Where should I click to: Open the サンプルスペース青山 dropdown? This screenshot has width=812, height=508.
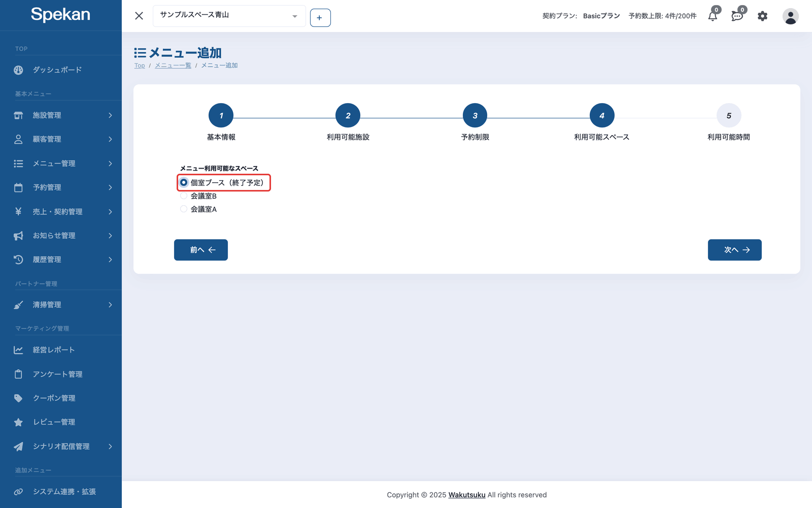pyautogui.click(x=229, y=16)
